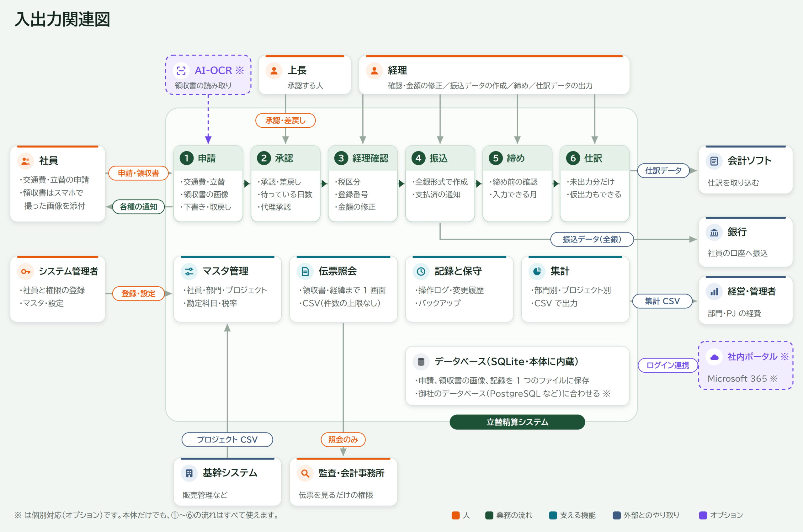The width and height of the screenshot is (803, 532).
Task: Click the teal 支える機能 legend swatch
Action: pos(553,515)
